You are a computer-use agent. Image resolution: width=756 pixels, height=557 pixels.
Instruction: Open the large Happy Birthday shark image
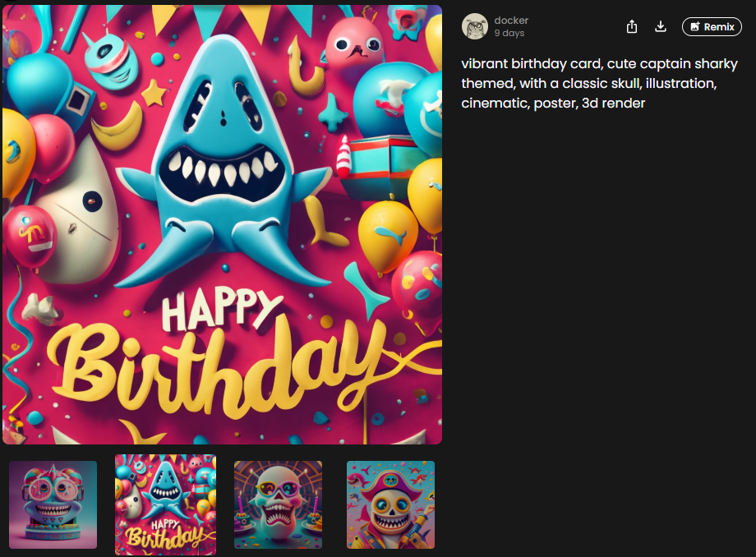pos(222,224)
